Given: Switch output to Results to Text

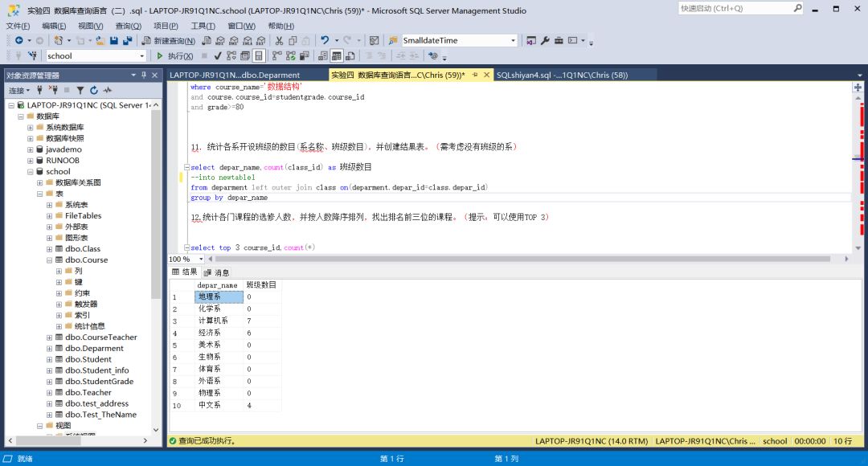Looking at the screenshot, I should pyautogui.click(x=323, y=56).
